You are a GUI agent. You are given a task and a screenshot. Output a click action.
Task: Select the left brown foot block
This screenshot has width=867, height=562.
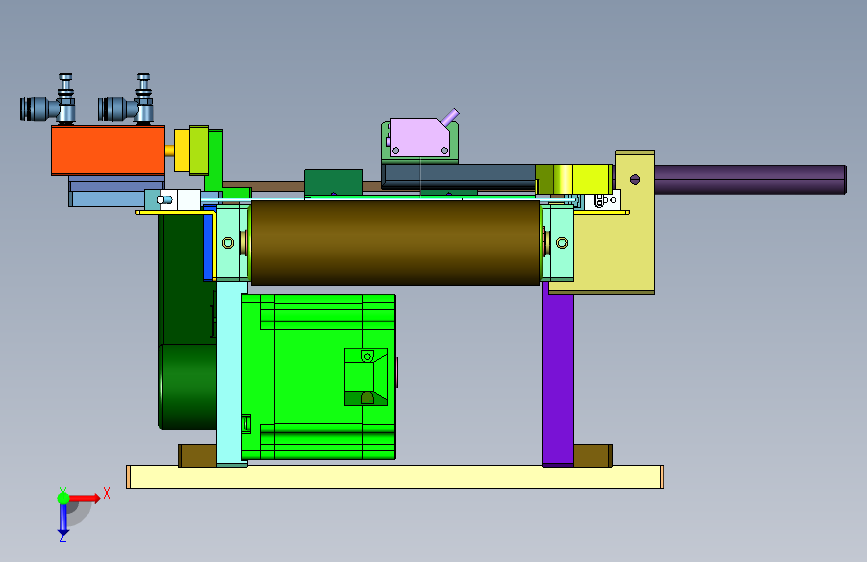pyautogui.click(x=197, y=455)
